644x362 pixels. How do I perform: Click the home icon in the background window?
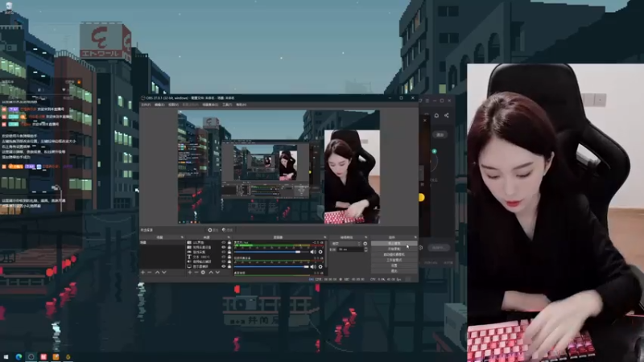click(436, 115)
